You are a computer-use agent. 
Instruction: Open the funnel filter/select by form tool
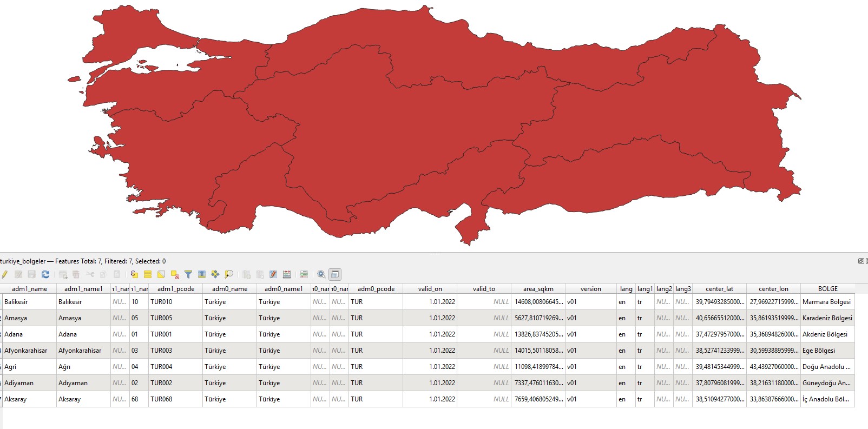(188, 274)
